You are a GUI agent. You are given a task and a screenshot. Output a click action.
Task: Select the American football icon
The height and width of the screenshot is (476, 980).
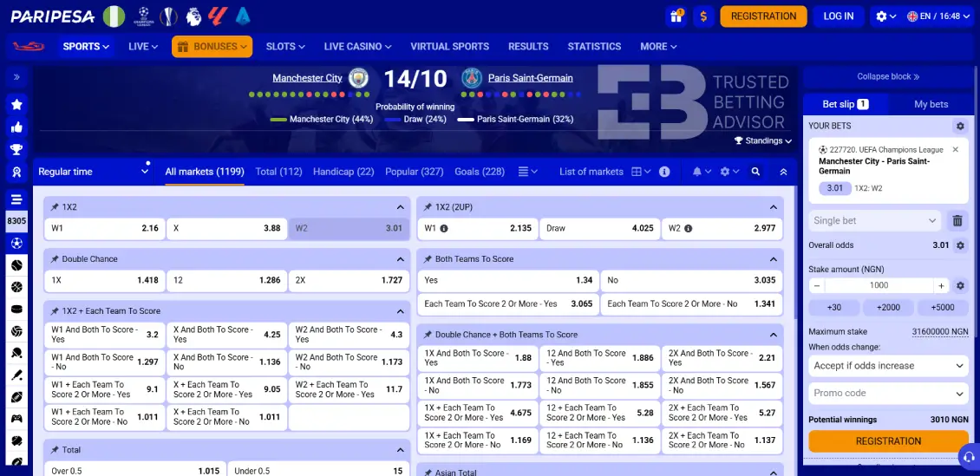tap(16, 397)
